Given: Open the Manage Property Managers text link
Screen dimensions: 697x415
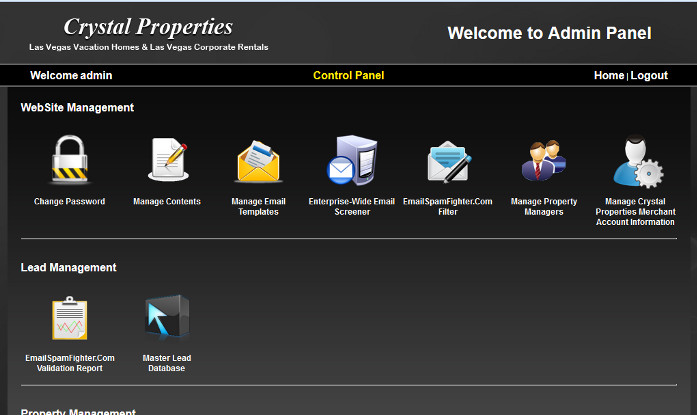Looking at the screenshot, I should click(543, 207).
